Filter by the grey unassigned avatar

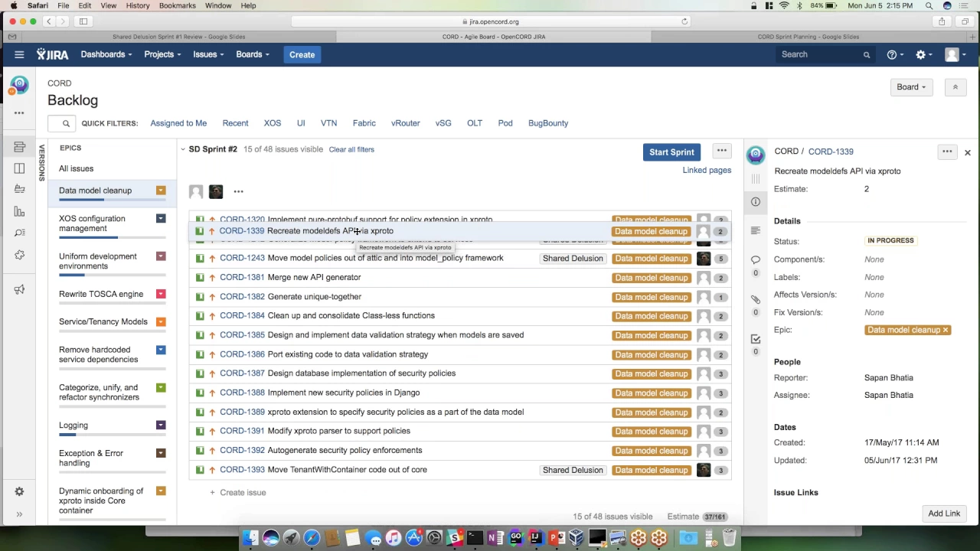[196, 191]
